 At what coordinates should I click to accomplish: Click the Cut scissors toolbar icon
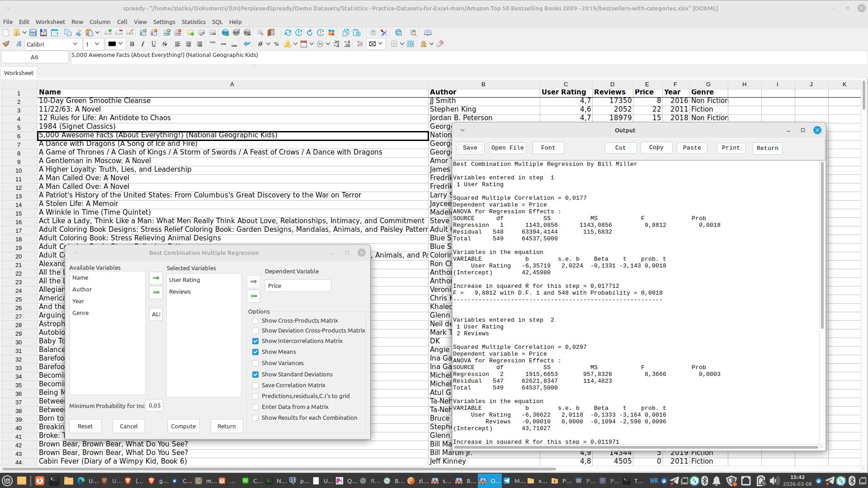[x=79, y=33]
